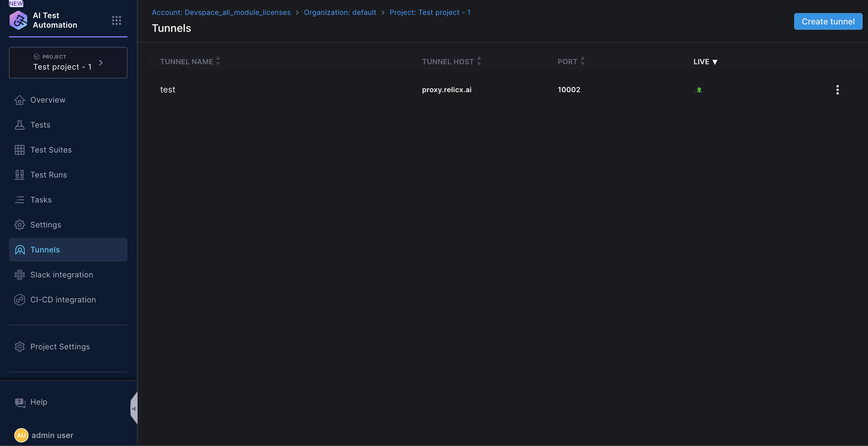Click the AI Test Automation logo
The height and width of the screenshot is (446, 868).
tap(18, 20)
